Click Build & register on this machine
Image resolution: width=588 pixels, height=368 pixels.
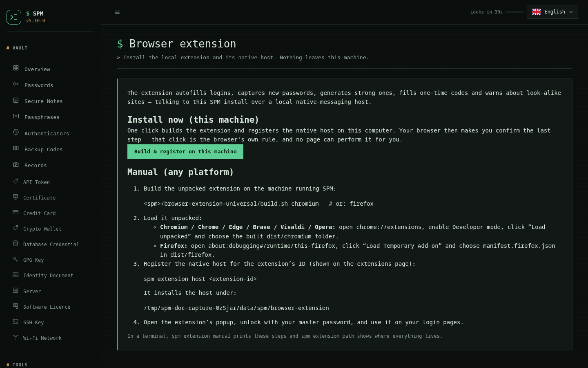(x=185, y=152)
